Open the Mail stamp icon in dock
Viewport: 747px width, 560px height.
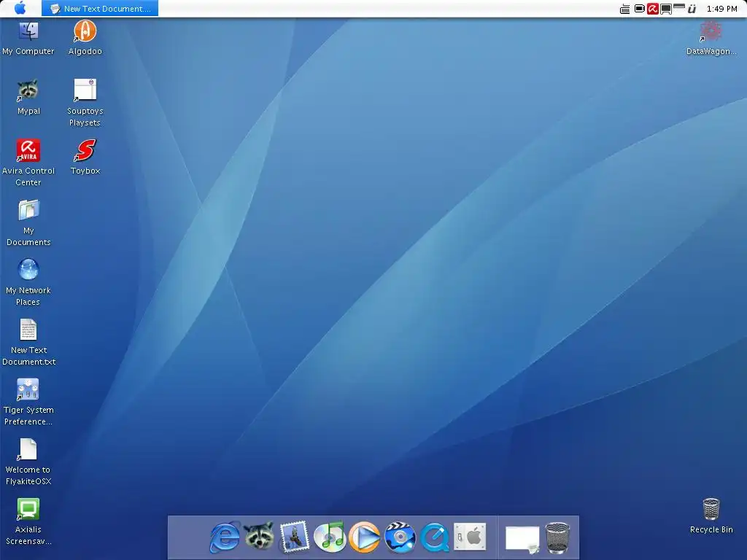pyautogui.click(x=295, y=537)
